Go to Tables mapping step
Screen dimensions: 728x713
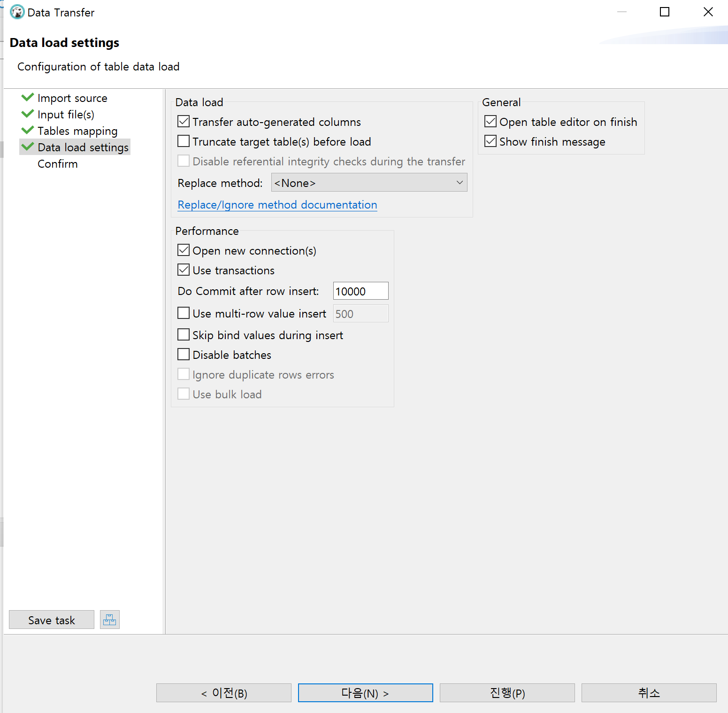click(77, 131)
